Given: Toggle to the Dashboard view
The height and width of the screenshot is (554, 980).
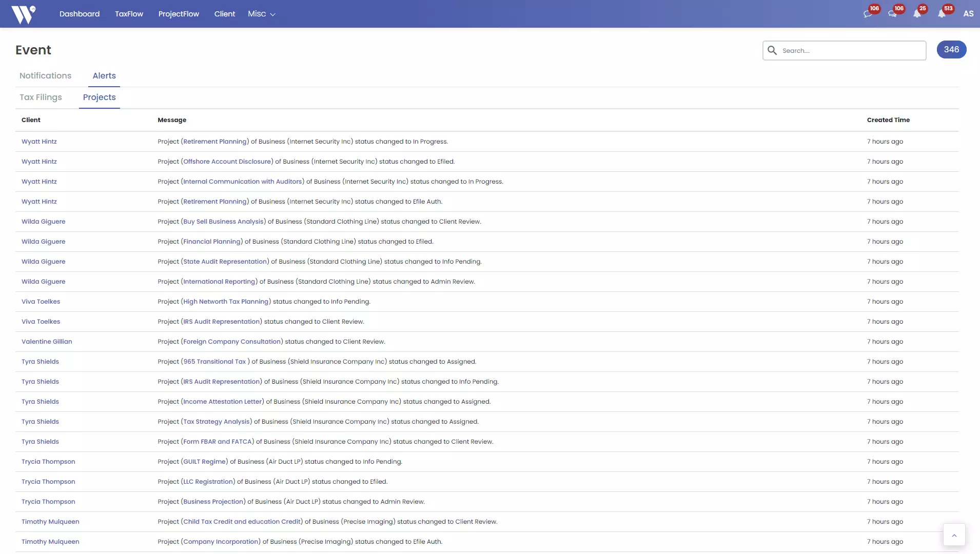Looking at the screenshot, I should pyautogui.click(x=80, y=14).
